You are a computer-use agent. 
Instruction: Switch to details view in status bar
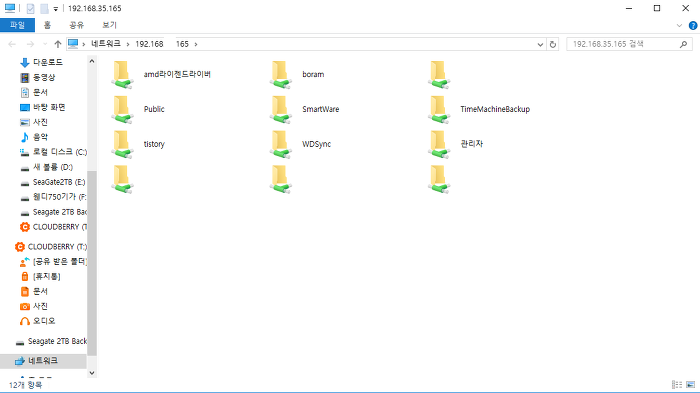coord(677,385)
